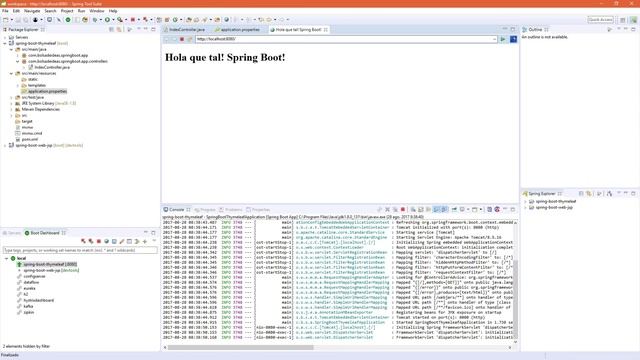The width and height of the screenshot is (640, 360).
Task: Open the File menu
Action: point(5,11)
